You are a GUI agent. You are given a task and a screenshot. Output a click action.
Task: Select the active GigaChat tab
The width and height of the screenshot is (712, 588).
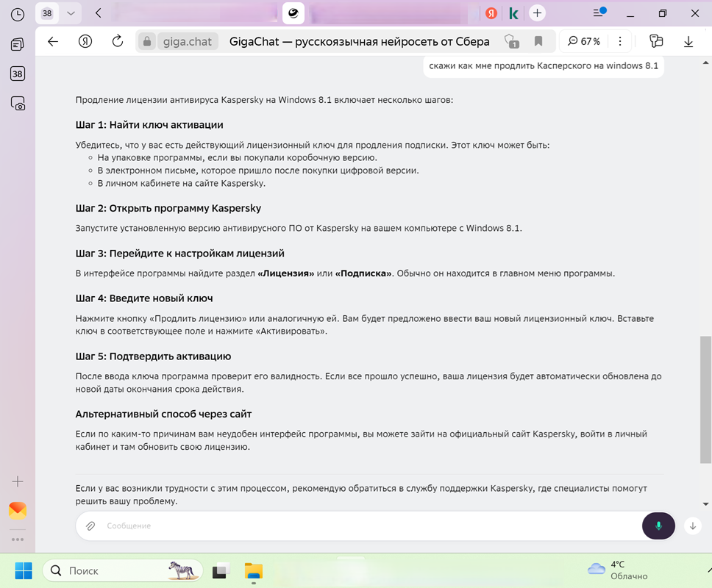tap(293, 13)
